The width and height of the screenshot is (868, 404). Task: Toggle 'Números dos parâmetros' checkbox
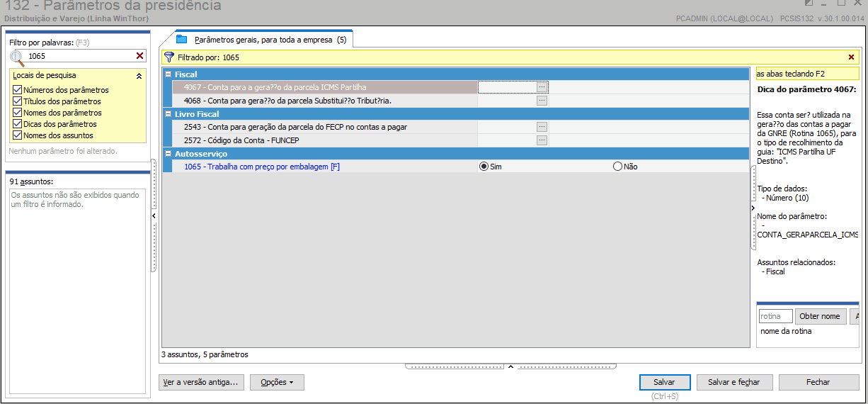(x=18, y=90)
